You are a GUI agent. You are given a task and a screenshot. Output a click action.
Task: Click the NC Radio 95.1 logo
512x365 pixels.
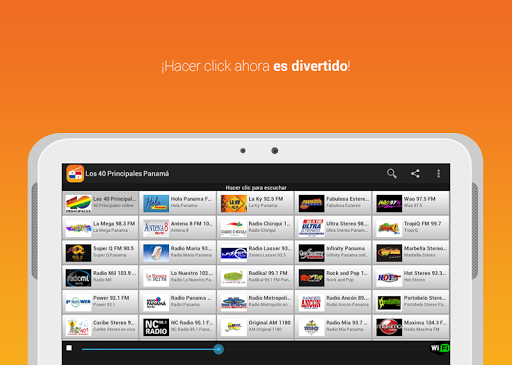coord(156,327)
